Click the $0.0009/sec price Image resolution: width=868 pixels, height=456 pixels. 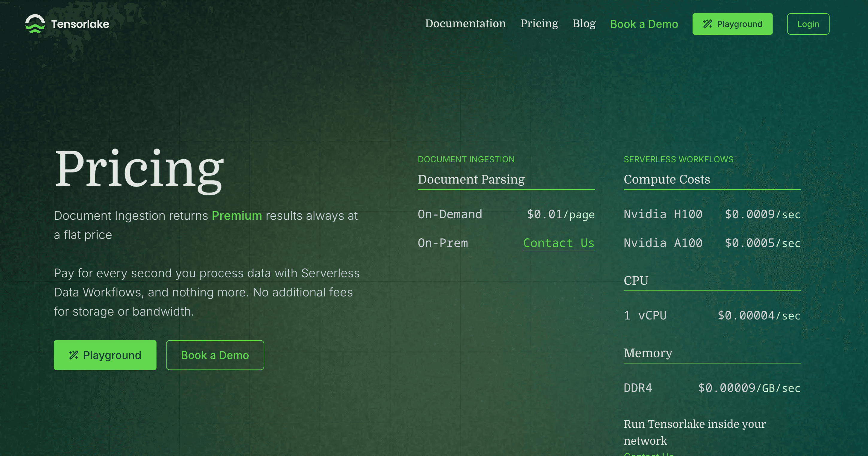[x=763, y=214]
